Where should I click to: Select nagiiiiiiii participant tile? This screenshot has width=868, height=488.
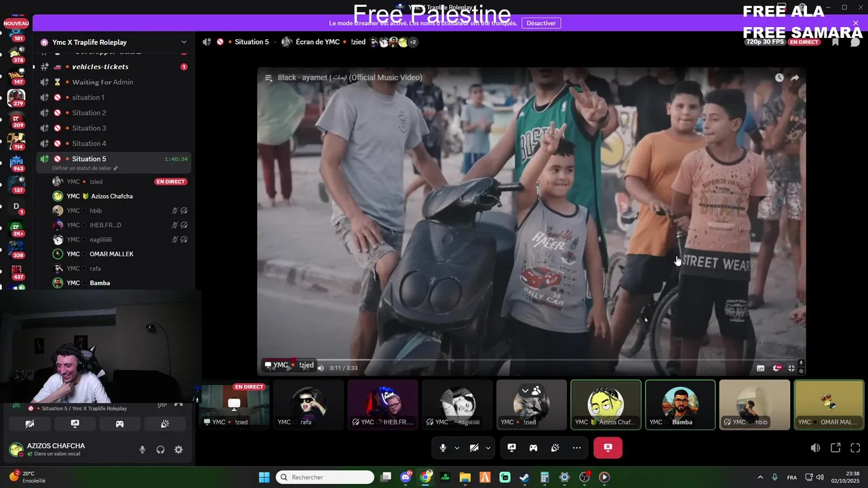pyautogui.click(x=458, y=405)
